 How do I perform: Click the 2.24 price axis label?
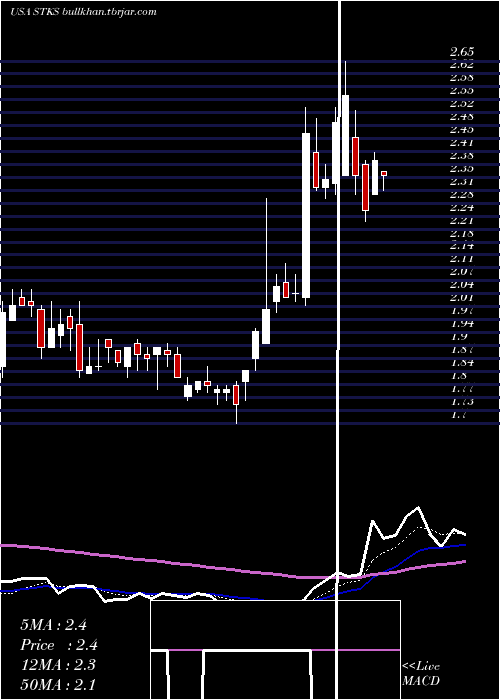pos(462,207)
